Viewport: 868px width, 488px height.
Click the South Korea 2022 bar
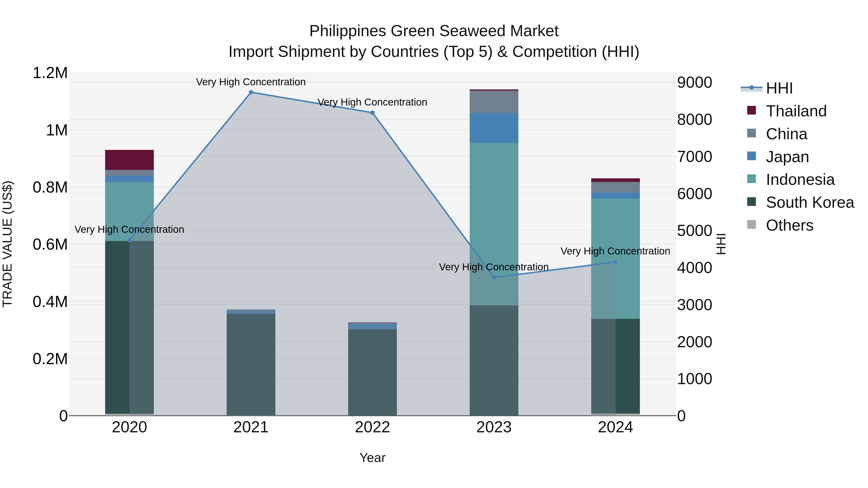point(372,372)
